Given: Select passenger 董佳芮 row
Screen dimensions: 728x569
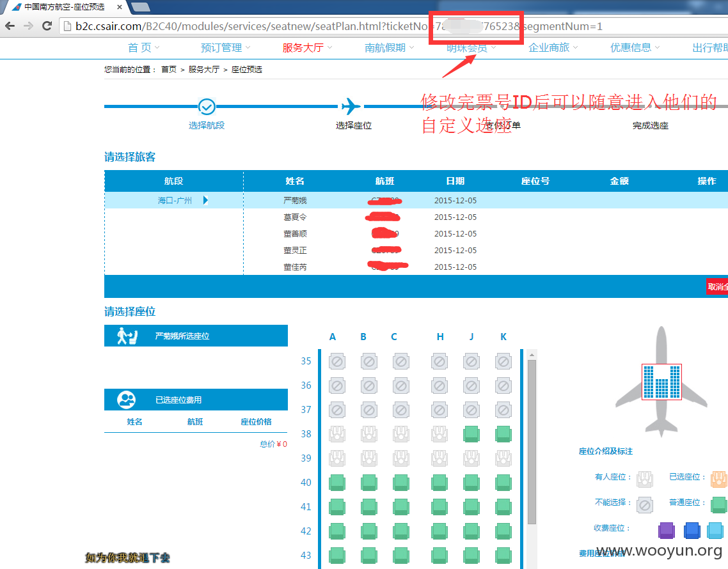Looking at the screenshot, I should [x=486, y=267].
